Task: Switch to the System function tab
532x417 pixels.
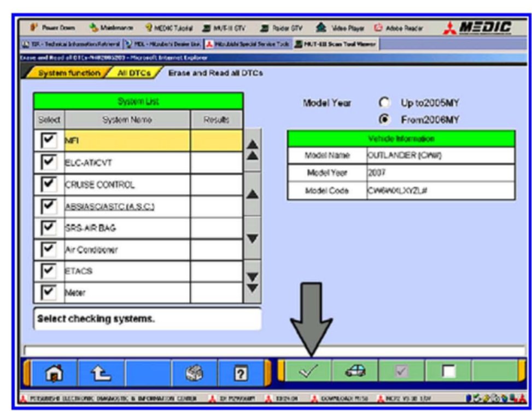Action: coord(69,73)
